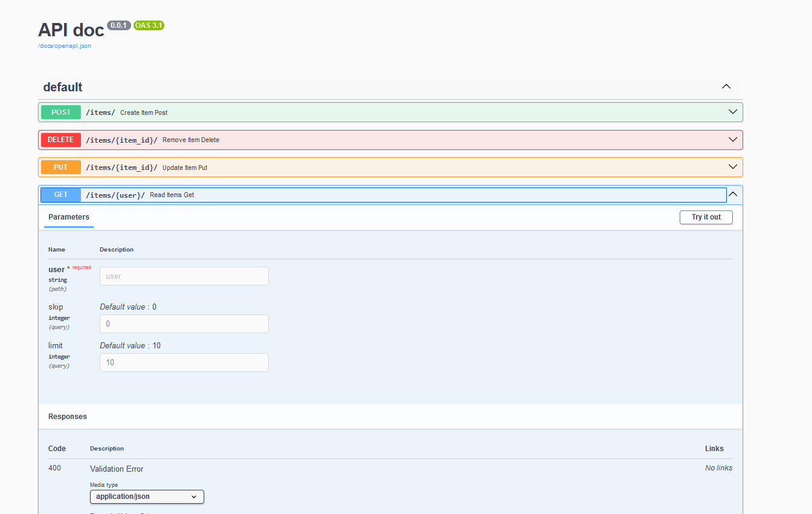Click the API doc heading
This screenshot has width=812, height=514.
pos(71,30)
